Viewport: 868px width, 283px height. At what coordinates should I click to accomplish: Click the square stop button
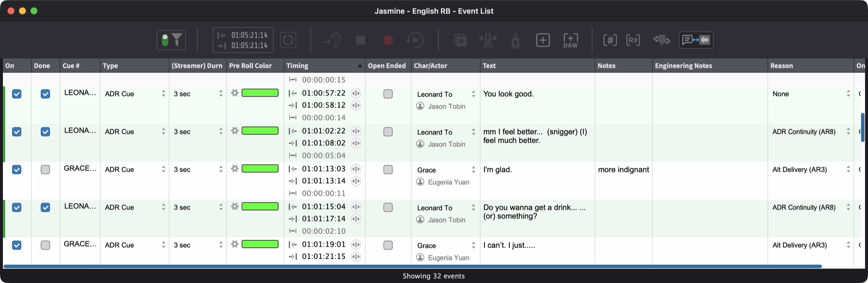tap(360, 40)
